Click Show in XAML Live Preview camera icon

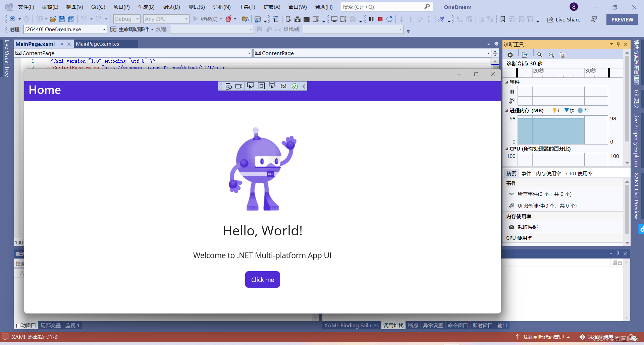[x=239, y=86]
